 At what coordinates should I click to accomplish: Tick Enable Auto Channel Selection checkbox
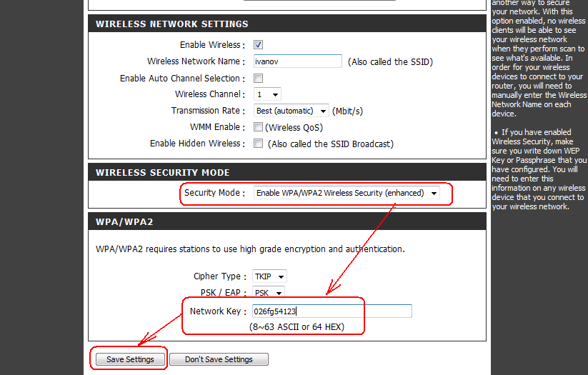[258, 78]
